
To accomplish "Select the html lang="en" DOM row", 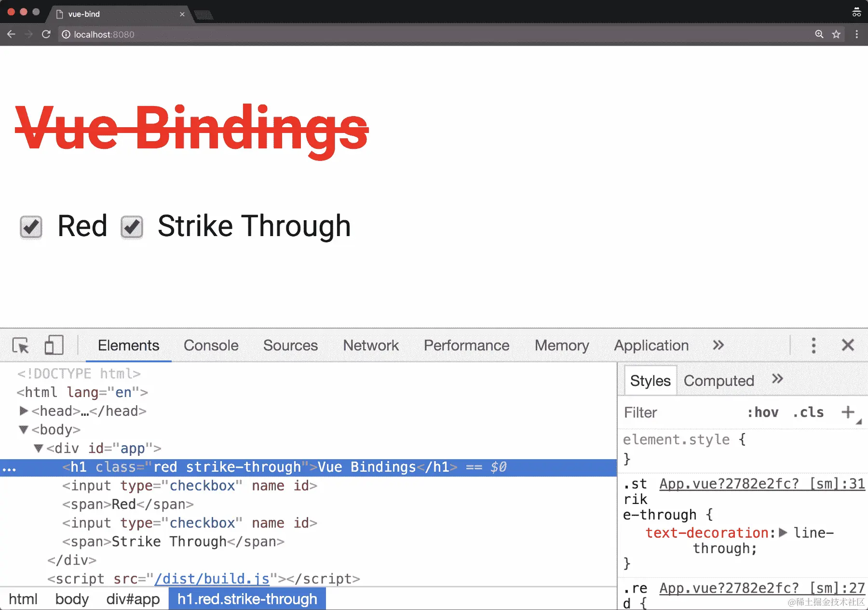I will (309, 392).
